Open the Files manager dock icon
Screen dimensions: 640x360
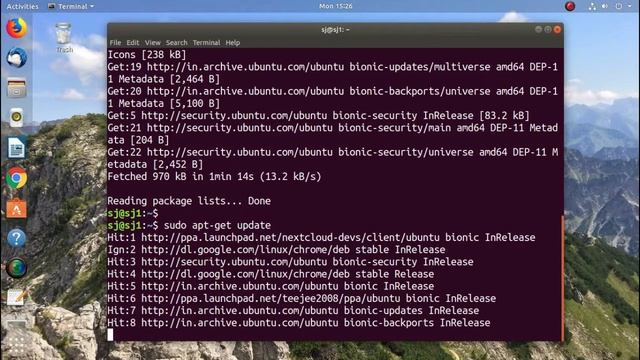pos(16,88)
